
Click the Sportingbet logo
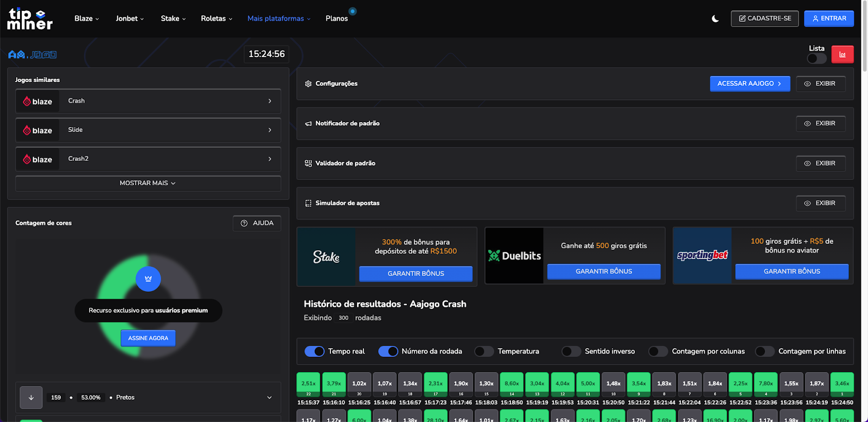point(703,255)
